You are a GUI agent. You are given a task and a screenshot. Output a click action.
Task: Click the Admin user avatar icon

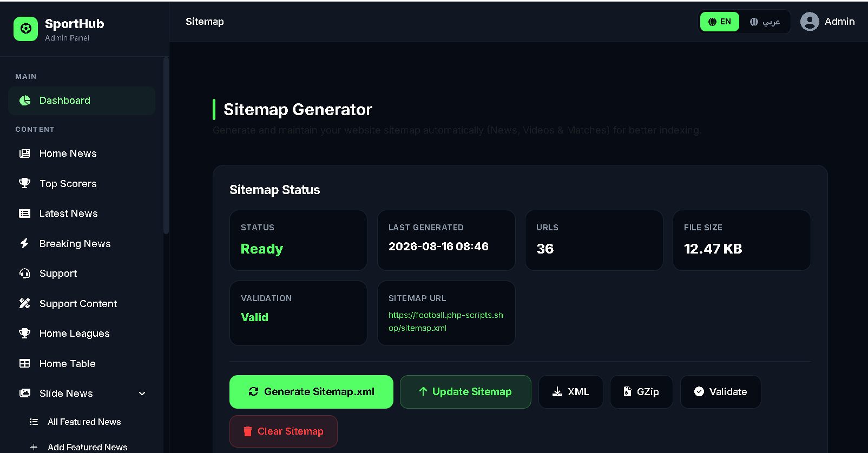pos(810,22)
